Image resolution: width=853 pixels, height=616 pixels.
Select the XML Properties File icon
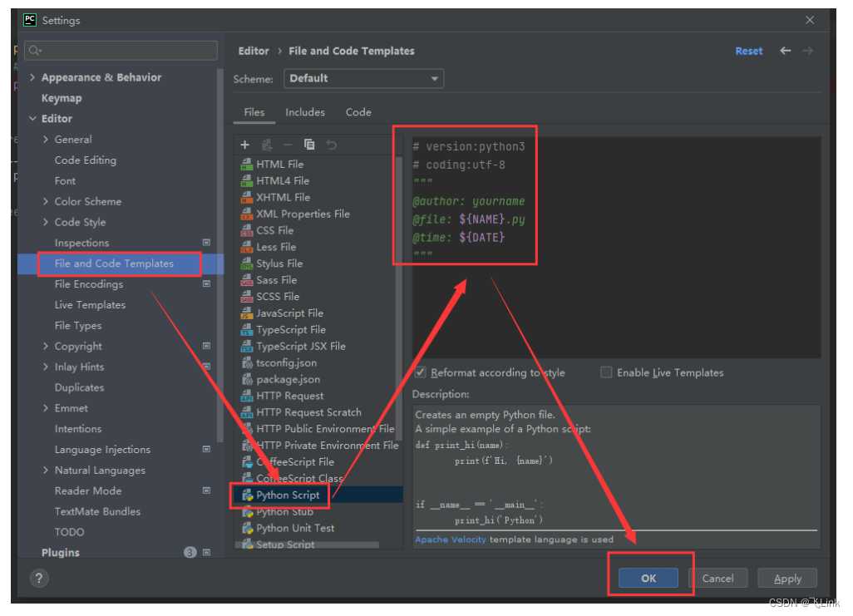(247, 214)
